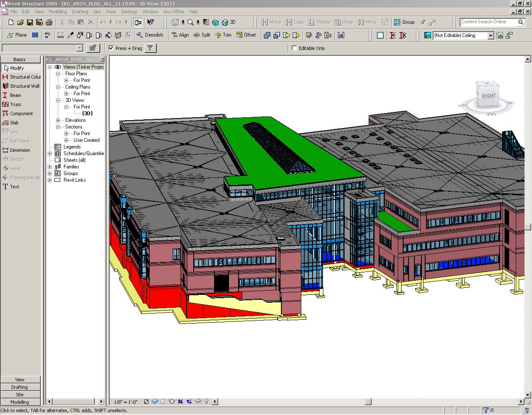
Task: Open the Ceiling workset dropdown
Action: coord(490,35)
